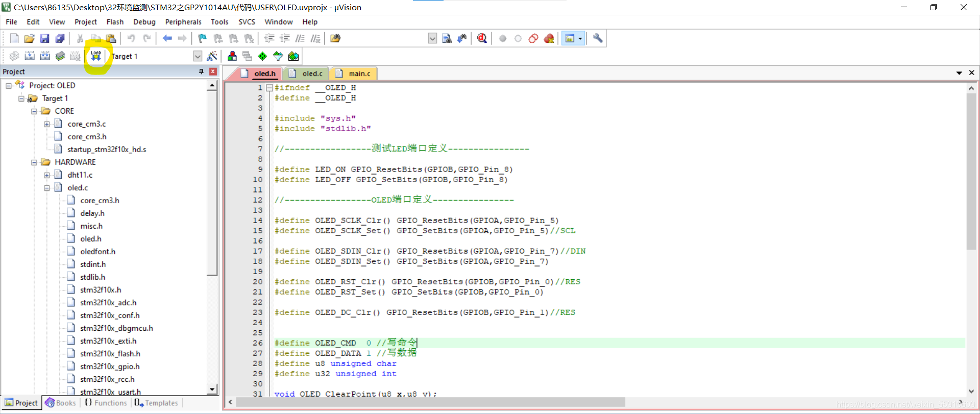The width and height of the screenshot is (980, 414).
Task: Open the Pack Installer icon
Action: click(x=293, y=56)
